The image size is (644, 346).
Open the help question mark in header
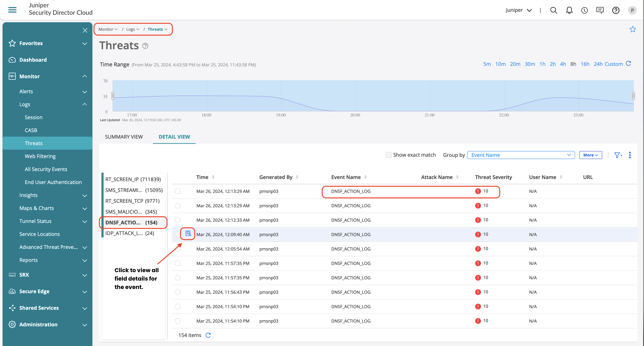tap(616, 10)
